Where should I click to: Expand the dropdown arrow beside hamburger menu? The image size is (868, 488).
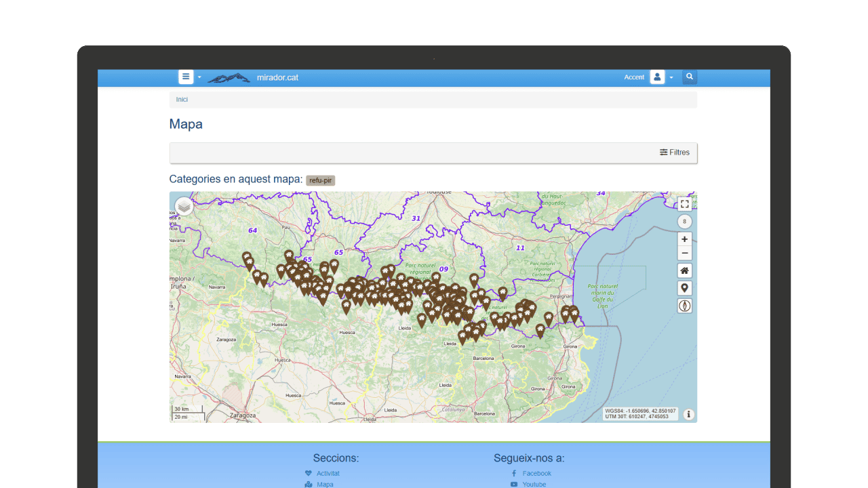(x=199, y=78)
